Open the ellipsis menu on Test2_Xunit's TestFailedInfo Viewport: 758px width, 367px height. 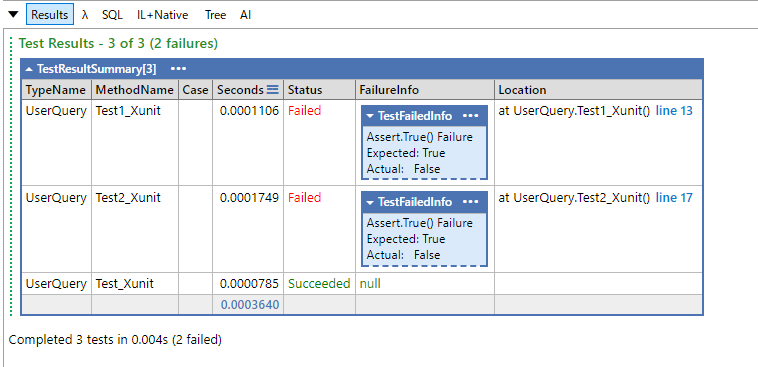(470, 202)
